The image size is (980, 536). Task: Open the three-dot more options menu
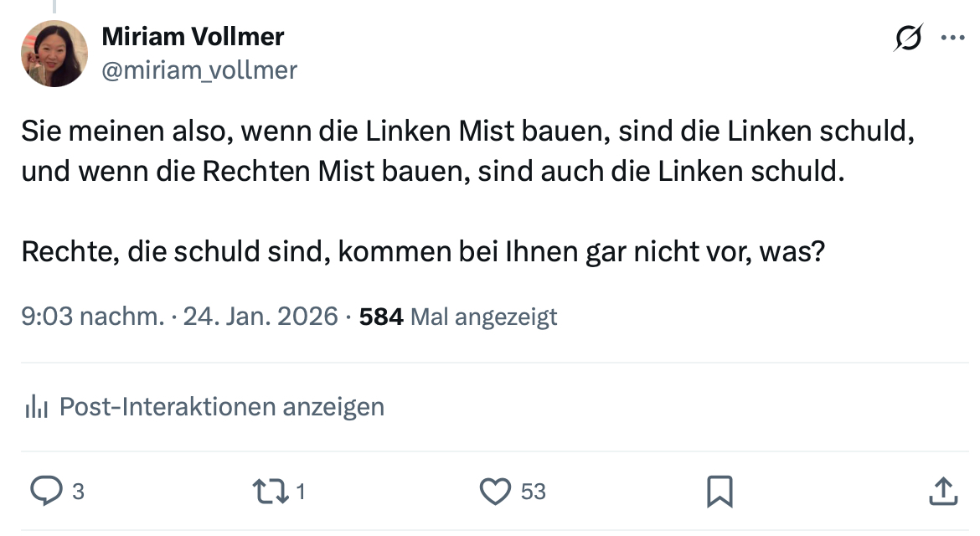(x=953, y=38)
